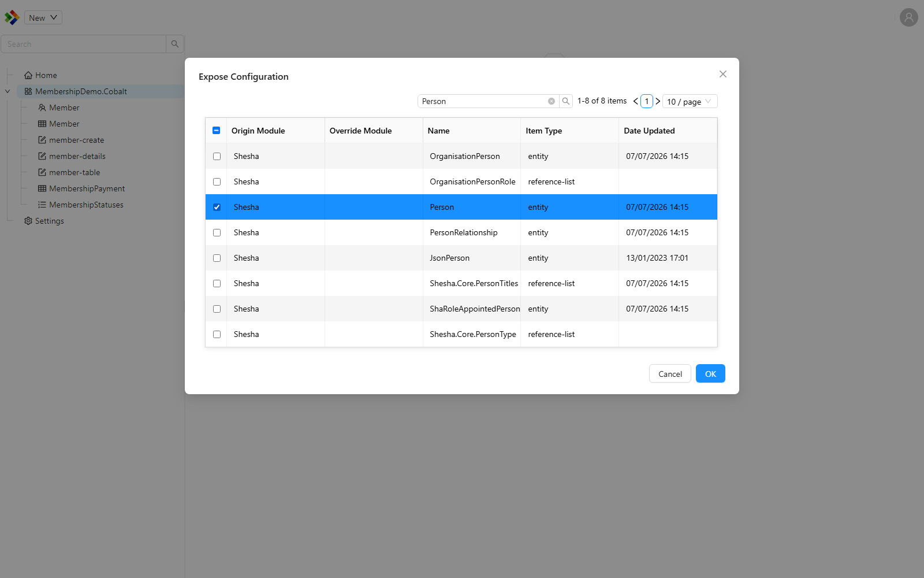Click the OrganisationPersonRole name cell
The height and width of the screenshot is (578, 924).
tap(472, 181)
